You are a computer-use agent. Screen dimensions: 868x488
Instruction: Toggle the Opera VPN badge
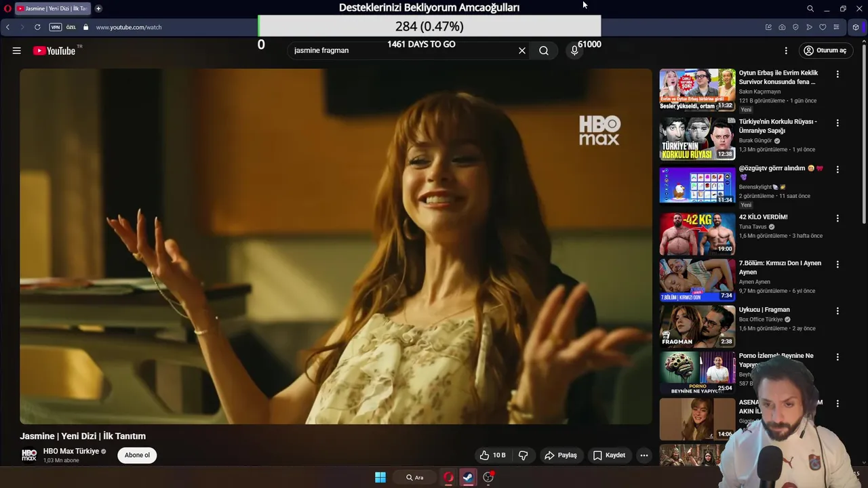[56, 27]
